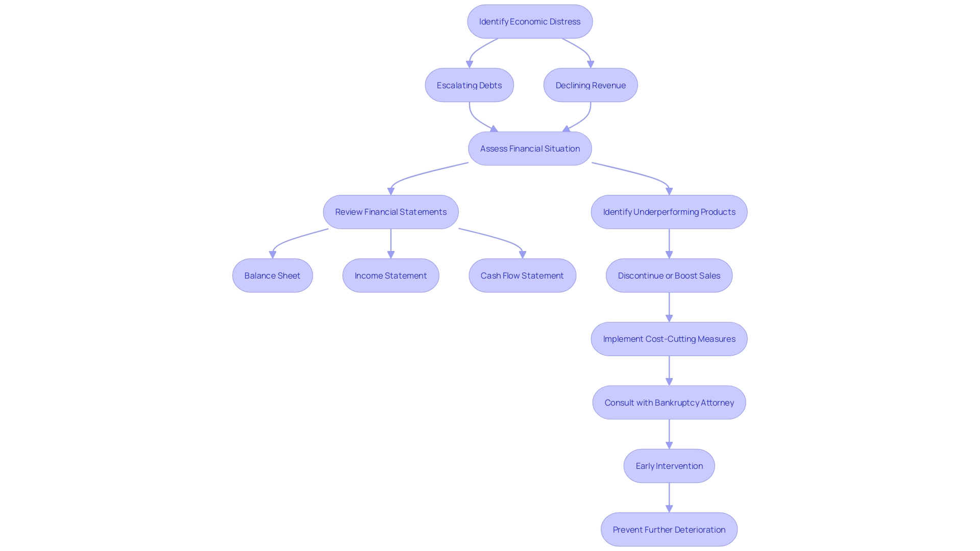Toggle visibility of Consult with Bankruptcy Attorney node
980x551 pixels.
click(669, 403)
